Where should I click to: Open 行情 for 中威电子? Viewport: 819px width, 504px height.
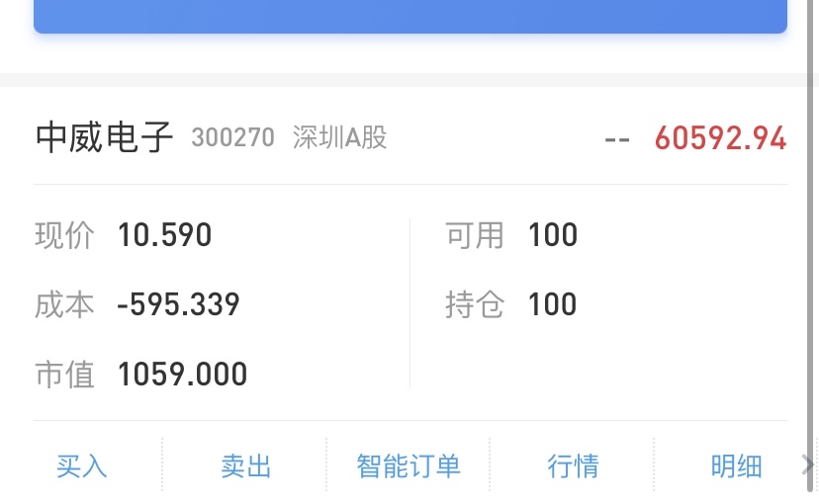pos(573,465)
